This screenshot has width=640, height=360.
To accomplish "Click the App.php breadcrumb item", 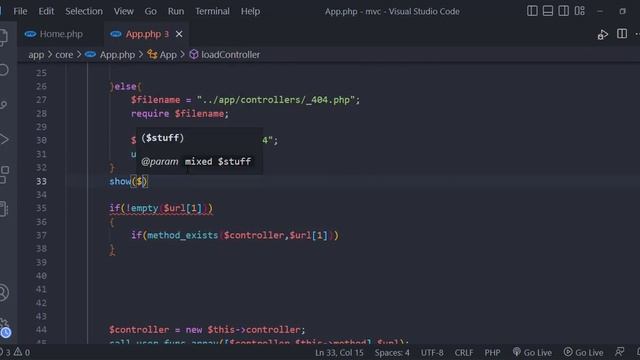I will coord(110,55).
